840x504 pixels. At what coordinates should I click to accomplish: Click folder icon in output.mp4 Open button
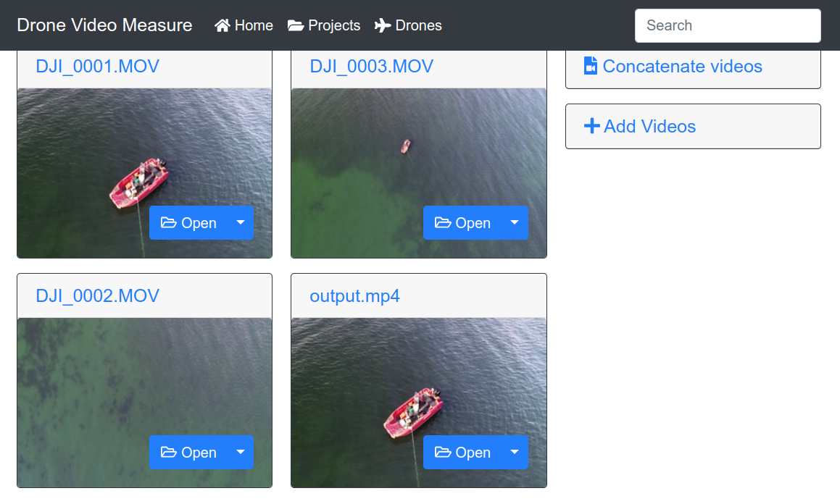pos(443,452)
